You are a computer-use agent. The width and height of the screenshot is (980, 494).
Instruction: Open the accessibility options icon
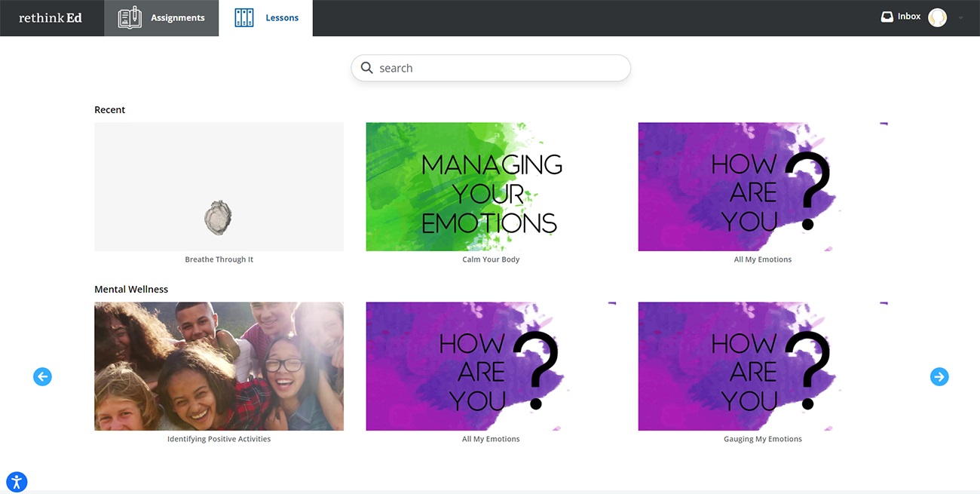[x=17, y=482]
